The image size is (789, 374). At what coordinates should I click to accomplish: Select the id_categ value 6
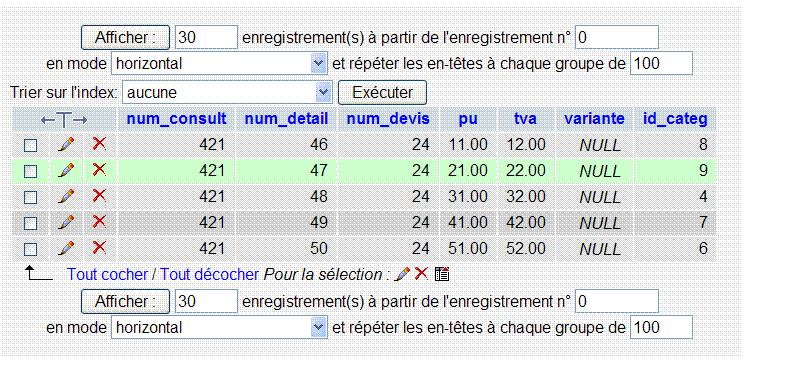click(703, 248)
